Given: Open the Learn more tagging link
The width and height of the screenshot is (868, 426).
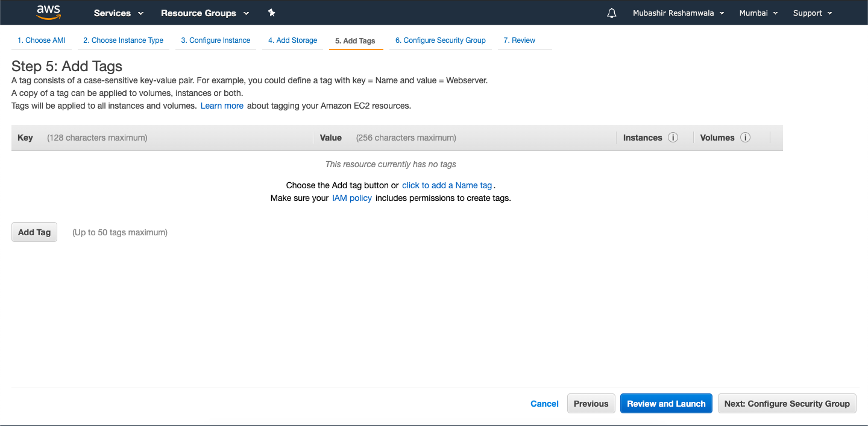Looking at the screenshot, I should coord(222,106).
